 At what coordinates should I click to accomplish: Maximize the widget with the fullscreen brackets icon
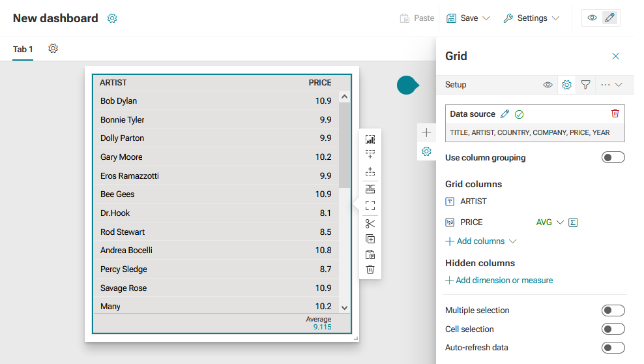[x=370, y=205]
